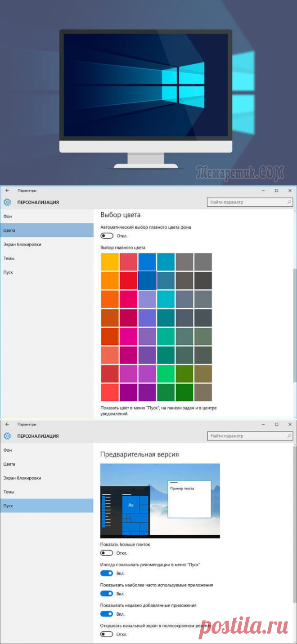Click the Выбор главного цвета label

click(123, 248)
